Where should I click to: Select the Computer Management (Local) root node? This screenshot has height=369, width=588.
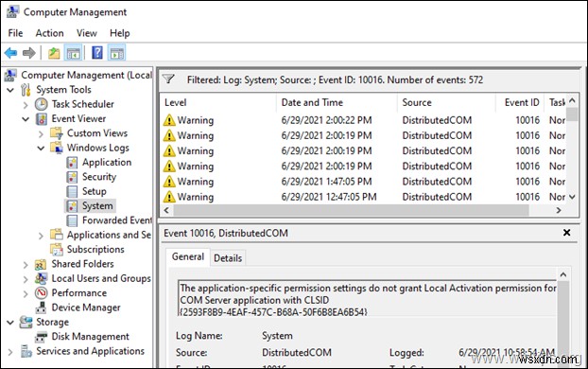coord(78,75)
